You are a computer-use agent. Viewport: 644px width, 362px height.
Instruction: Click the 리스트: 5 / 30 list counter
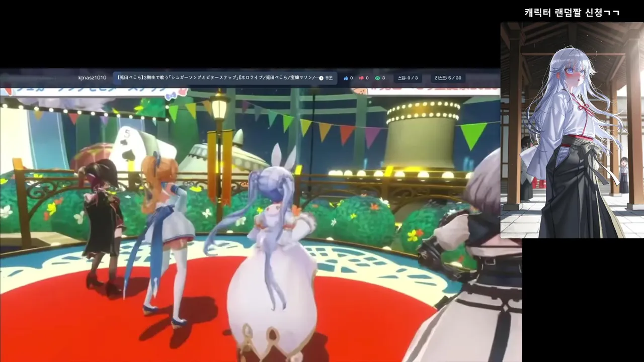click(x=448, y=78)
